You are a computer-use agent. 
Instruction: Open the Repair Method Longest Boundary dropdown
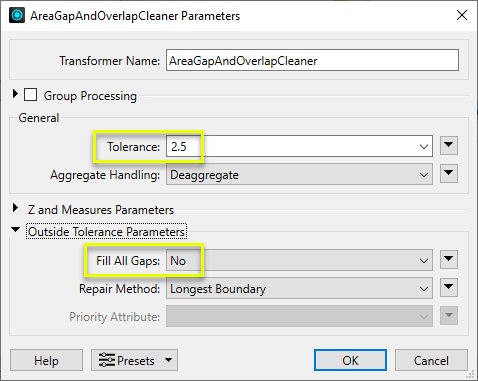point(299,288)
